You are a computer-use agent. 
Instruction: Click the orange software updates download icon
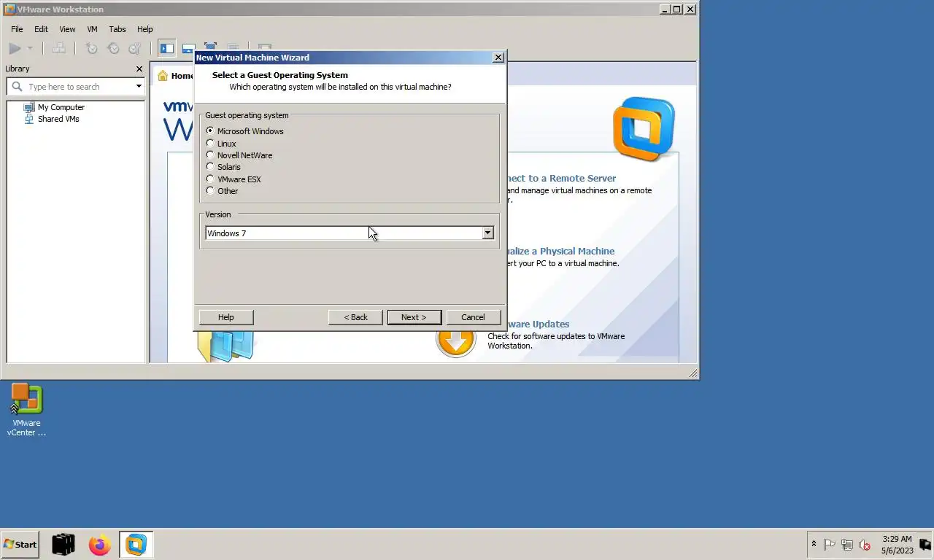(456, 341)
